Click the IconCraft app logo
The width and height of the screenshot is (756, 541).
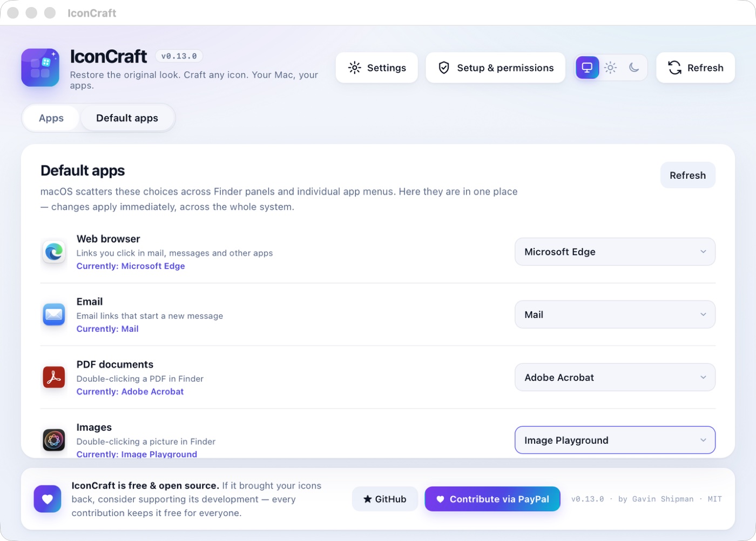coord(40,68)
